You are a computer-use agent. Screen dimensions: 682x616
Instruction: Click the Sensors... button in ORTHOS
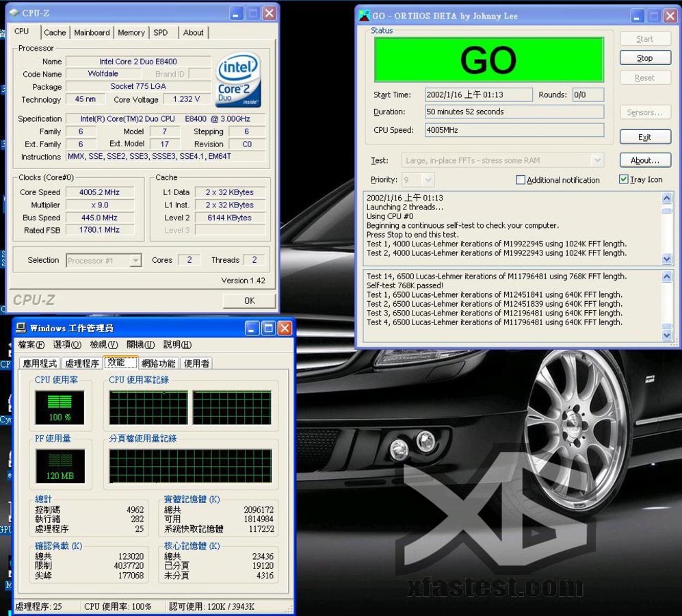point(645,112)
